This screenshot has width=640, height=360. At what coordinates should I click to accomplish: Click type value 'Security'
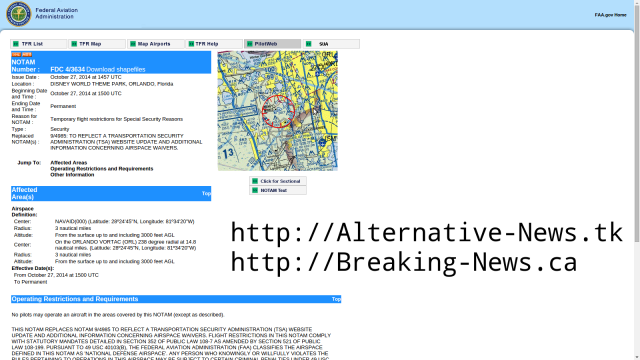60,129
